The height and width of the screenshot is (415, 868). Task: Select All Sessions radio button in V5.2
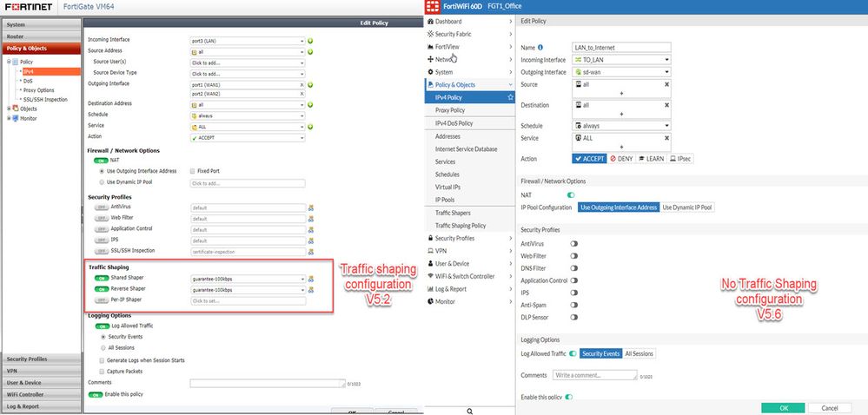click(103, 348)
